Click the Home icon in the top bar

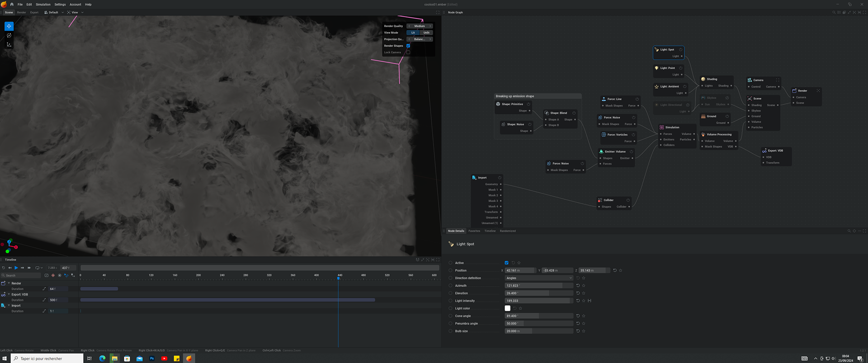pyautogui.click(x=12, y=5)
